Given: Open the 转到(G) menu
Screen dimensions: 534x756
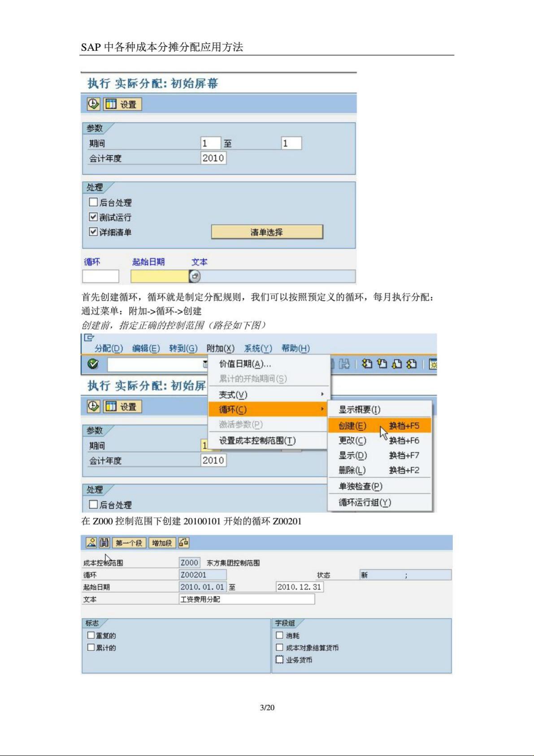Looking at the screenshot, I should point(183,348).
